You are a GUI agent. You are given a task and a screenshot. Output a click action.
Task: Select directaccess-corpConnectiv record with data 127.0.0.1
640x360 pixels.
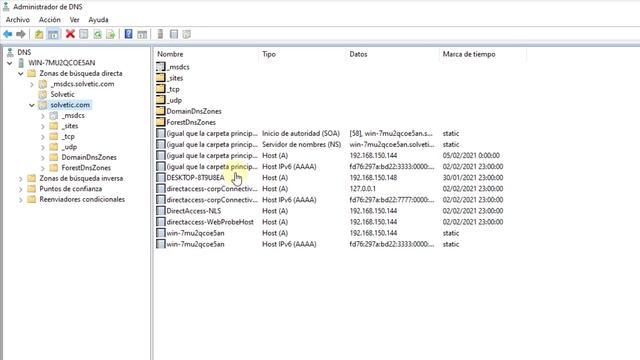pyautogui.click(x=330, y=189)
